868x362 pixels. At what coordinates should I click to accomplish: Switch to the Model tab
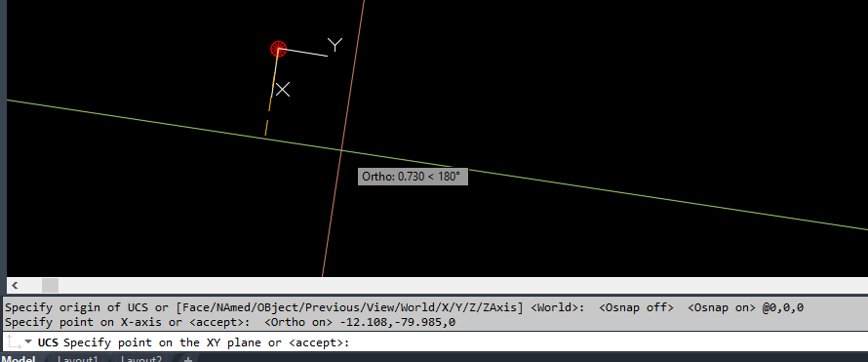click(x=19, y=359)
